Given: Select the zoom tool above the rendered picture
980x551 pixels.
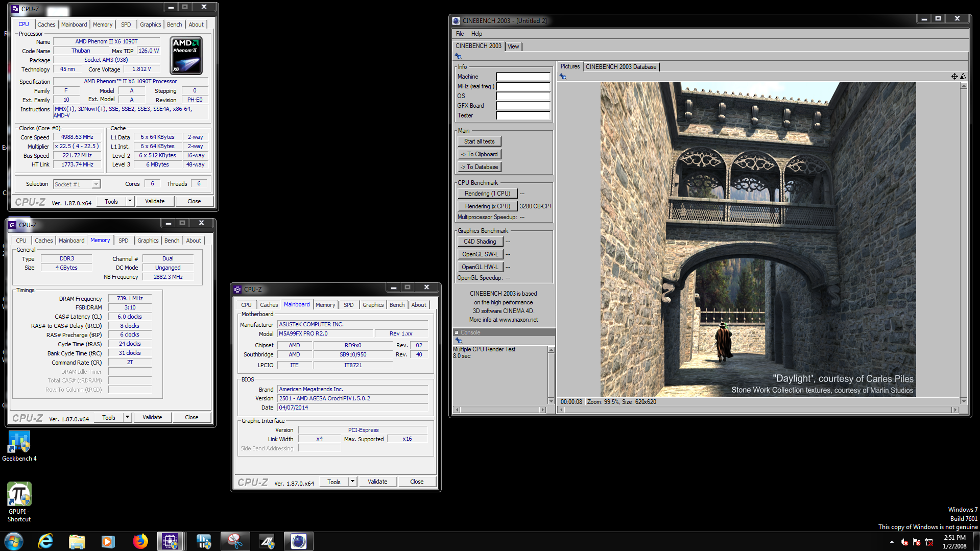Looking at the screenshot, I should click(963, 77).
